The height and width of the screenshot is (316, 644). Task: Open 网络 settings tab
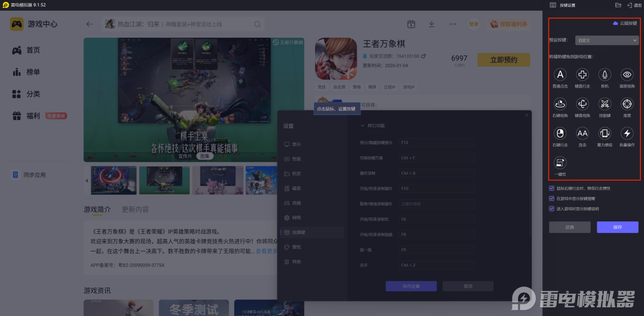pyautogui.click(x=312, y=218)
